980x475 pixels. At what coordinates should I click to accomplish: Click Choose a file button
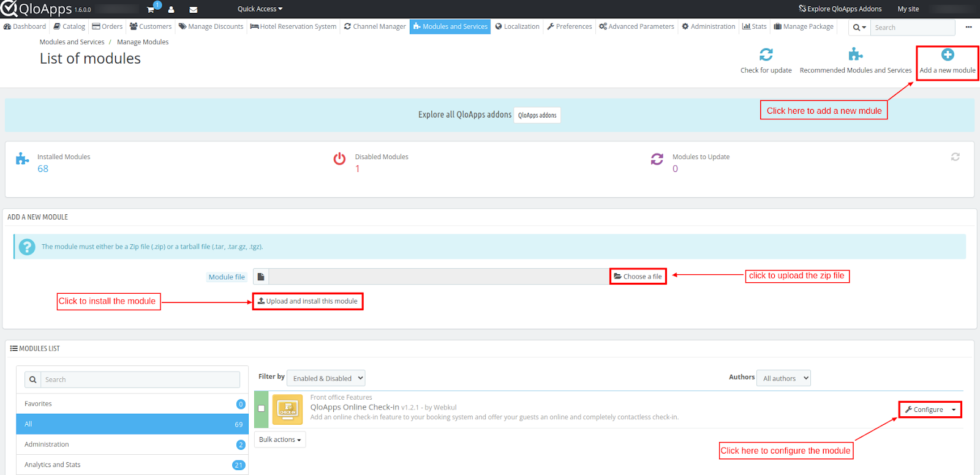tap(638, 277)
